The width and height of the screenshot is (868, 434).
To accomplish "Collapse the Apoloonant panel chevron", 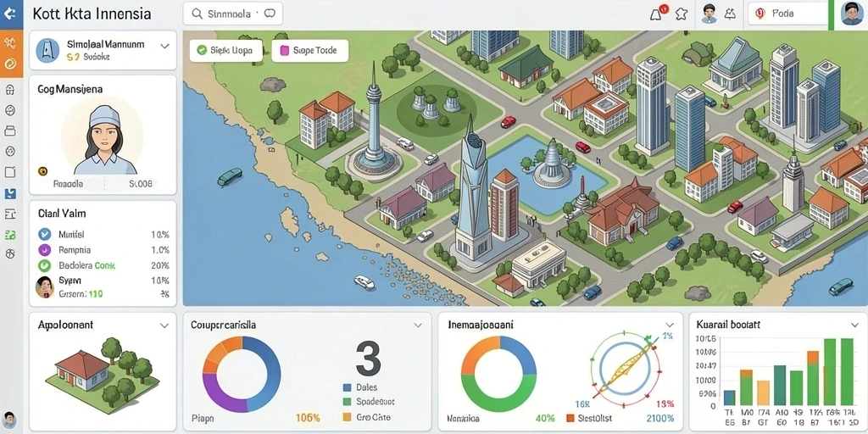I will click(x=164, y=325).
